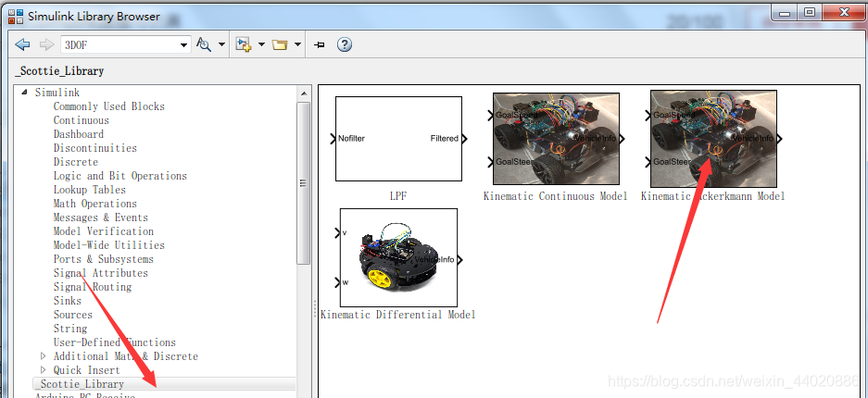Click the library tree scrollbar thumb
The width and height of the screenshot is (868, 398).
click(303, 183)
